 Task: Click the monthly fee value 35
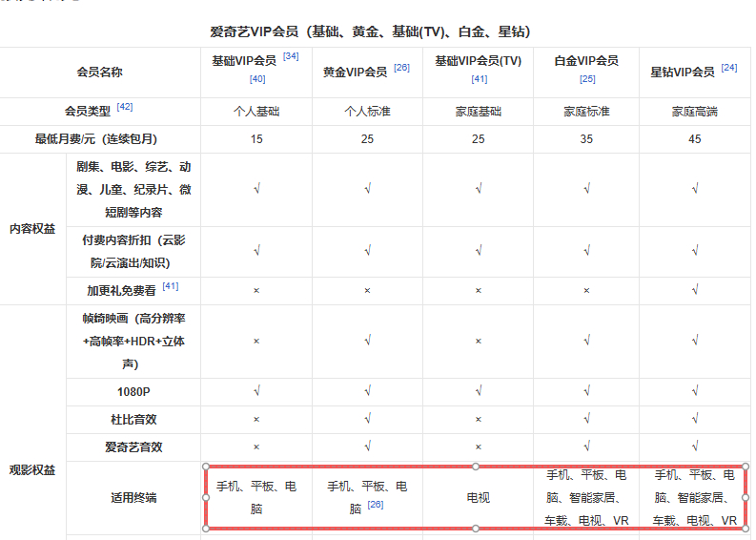(586, 139)
